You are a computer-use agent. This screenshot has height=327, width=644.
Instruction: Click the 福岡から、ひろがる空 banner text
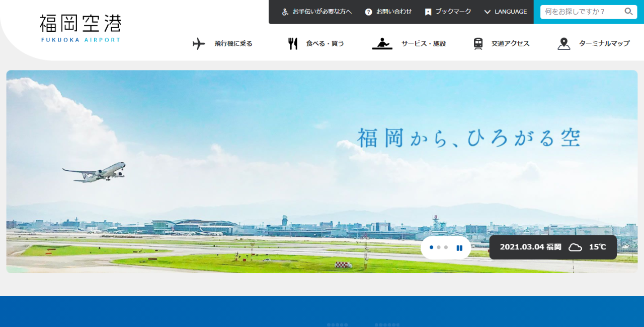(469, 138)
